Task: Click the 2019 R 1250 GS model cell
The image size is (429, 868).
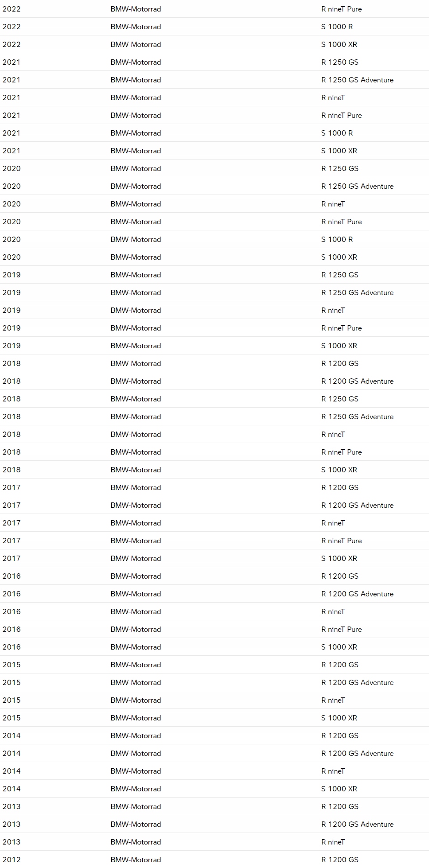Action: pyautogui.click(x=339, y=275)
